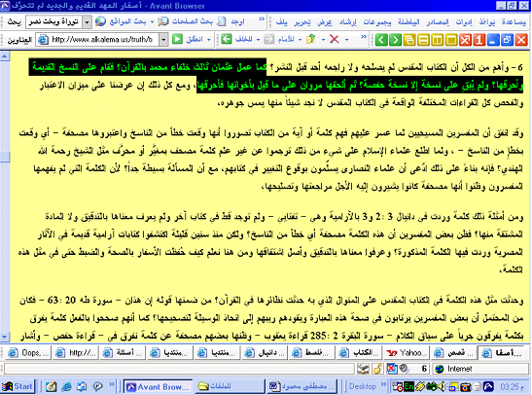Toggle the padlock security status icon
Screen dimensions: 532x395
377,369
